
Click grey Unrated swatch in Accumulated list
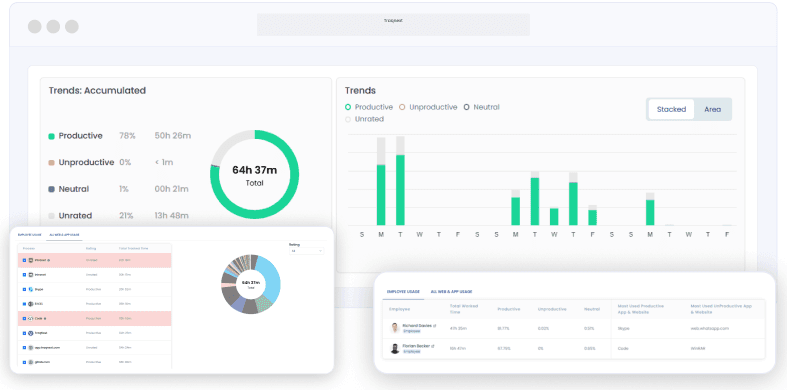(51, 216)
